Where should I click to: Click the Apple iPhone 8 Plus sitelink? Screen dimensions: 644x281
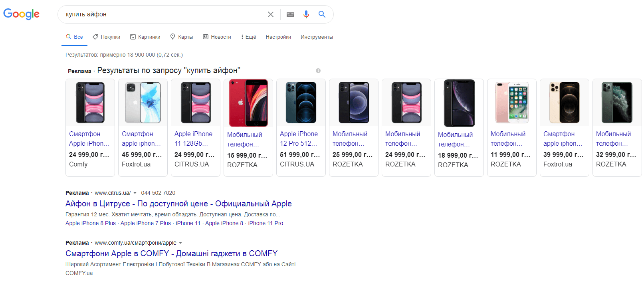coord(91,223)
